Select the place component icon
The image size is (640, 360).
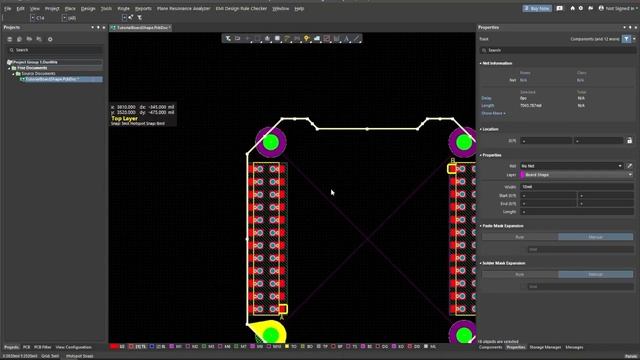[277, 38]
